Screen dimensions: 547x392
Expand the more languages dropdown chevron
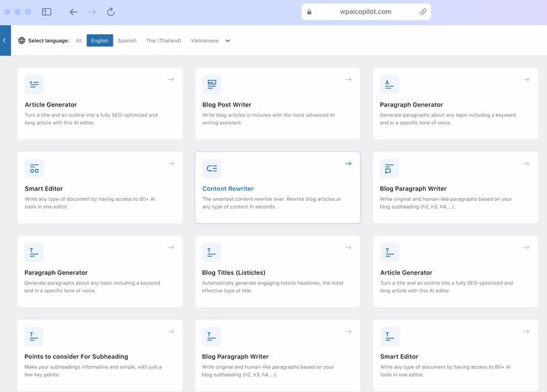[x=228, y=40]
